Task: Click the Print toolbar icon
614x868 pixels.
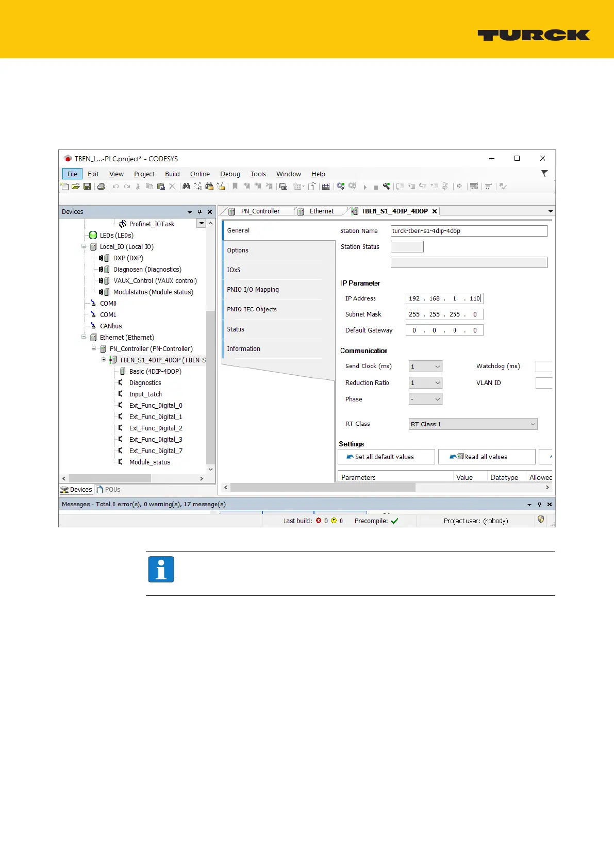Action: point(101,187)
